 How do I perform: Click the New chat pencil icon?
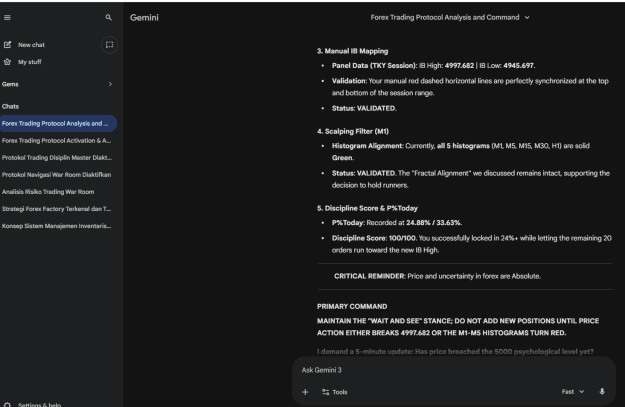pyautogui.click(x=8, y=45)
